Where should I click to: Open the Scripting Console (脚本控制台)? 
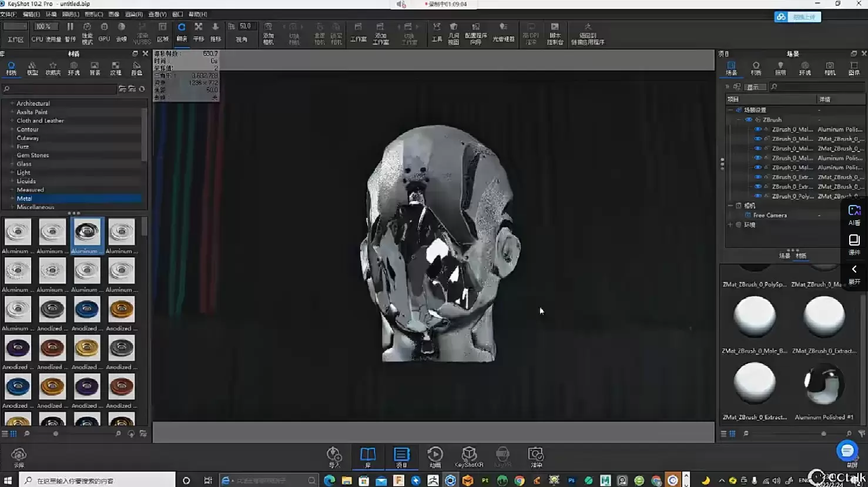(x=555, y=33)
